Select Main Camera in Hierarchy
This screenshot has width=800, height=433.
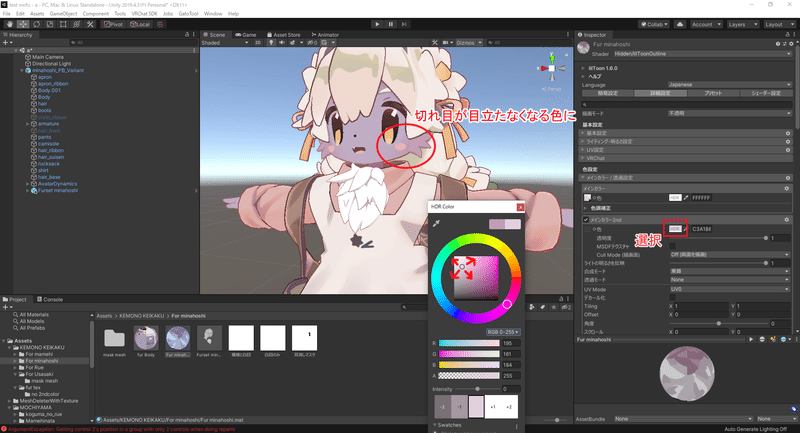48,57
